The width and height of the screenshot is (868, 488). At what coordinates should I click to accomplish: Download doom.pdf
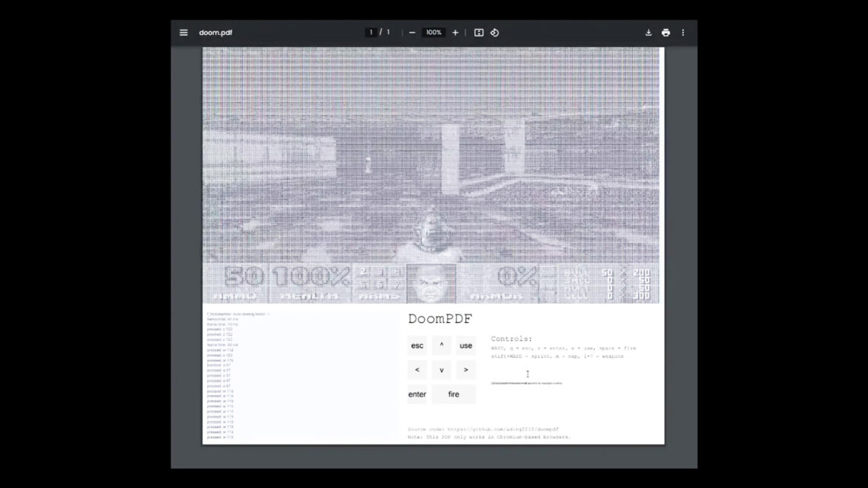click(x=648, y=33)
